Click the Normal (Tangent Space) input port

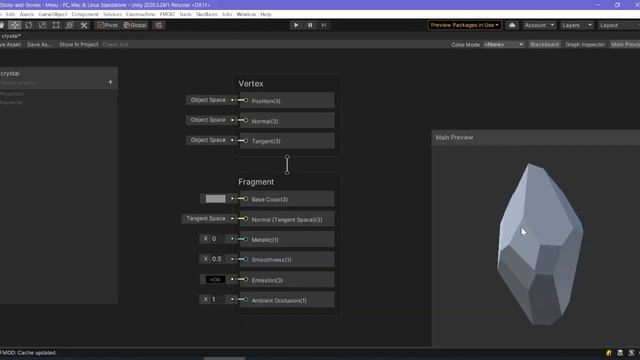246,219
